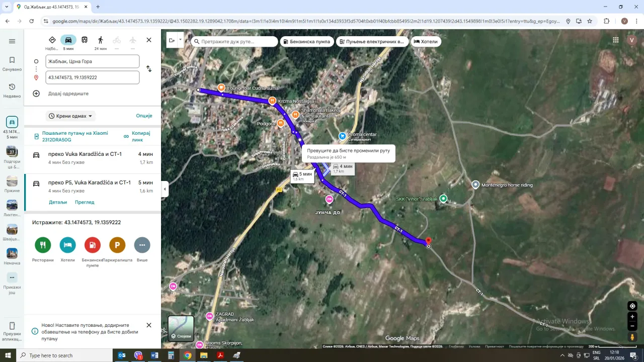This screenshot has height=362, width=644.
Task: Select public transit travel mode
Action: pos(85,40)
